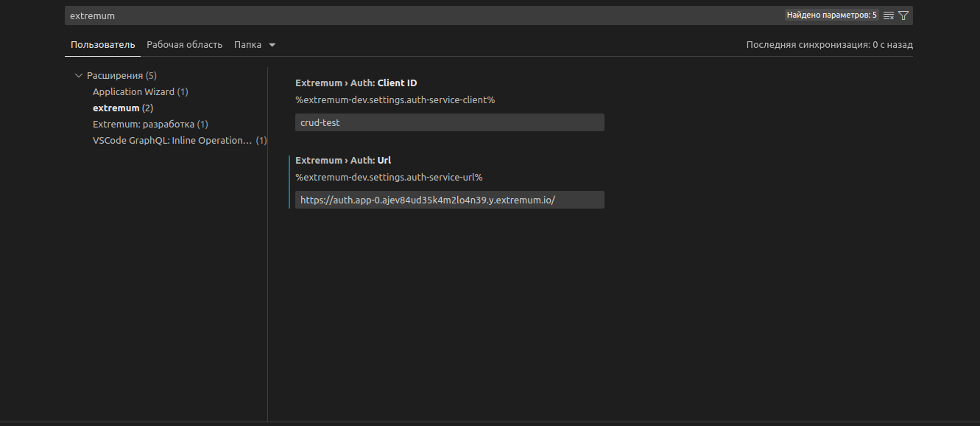Select the "Пользователь" tab
This screenshot has height=426, width=980.
102,44
